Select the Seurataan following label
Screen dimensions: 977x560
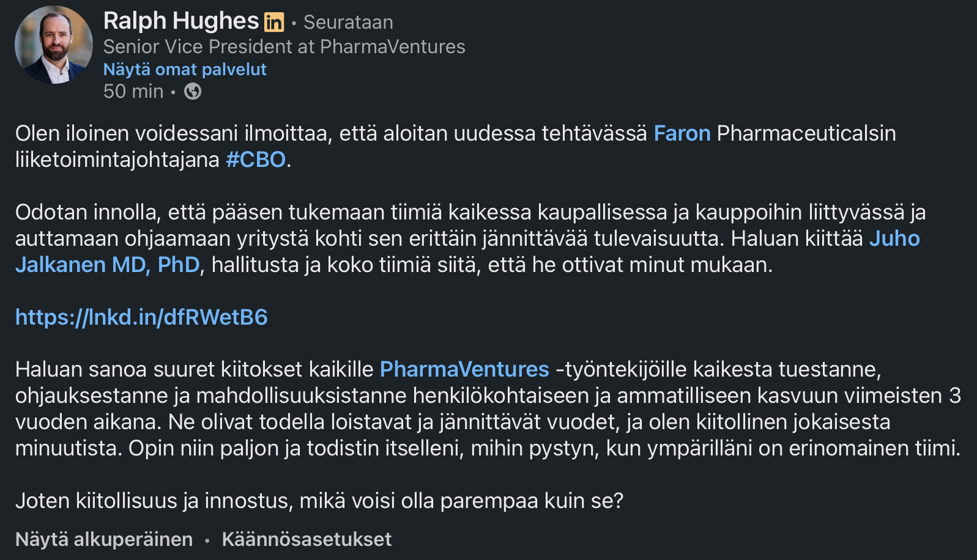(x=348, y=23)
